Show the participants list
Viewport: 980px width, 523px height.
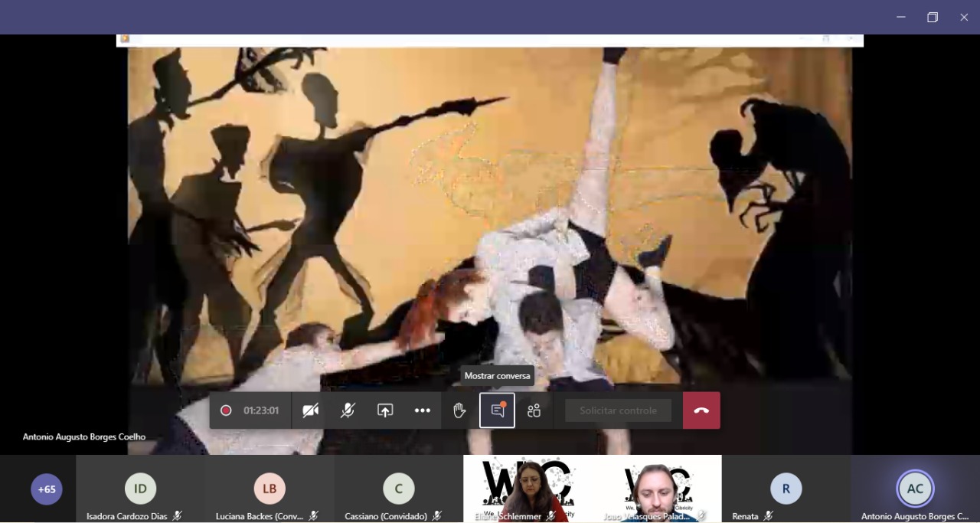coord(534,410)
